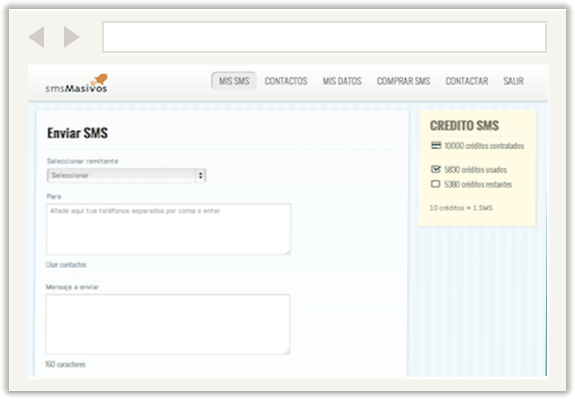Select the CONTACTAR menu item

(x=466, y=81)
